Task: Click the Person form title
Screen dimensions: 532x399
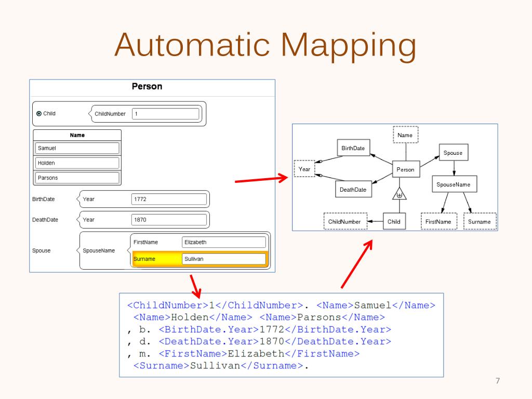Action: (147, 87)
